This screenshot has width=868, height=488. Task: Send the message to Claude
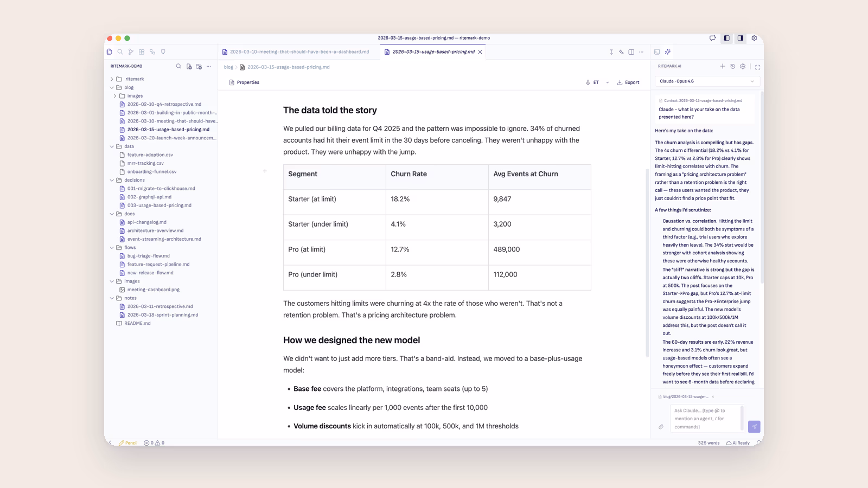pyautogui.click(x=754, y=427)
